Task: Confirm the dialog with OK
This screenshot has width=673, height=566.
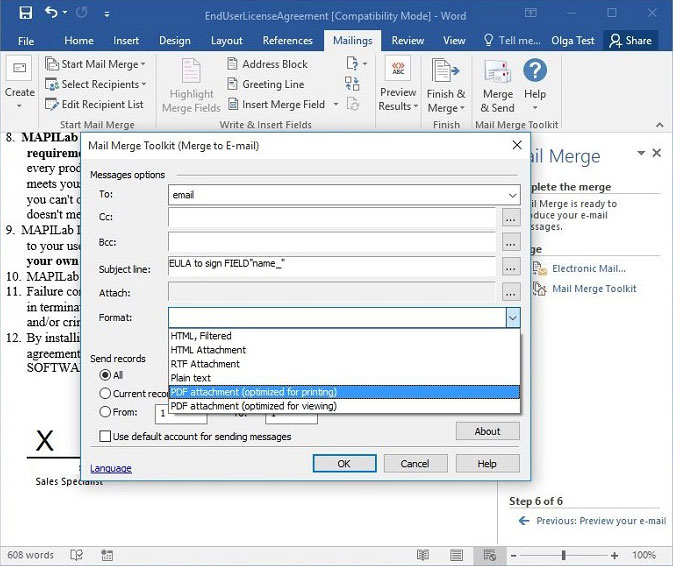Action: click(344, 463)
